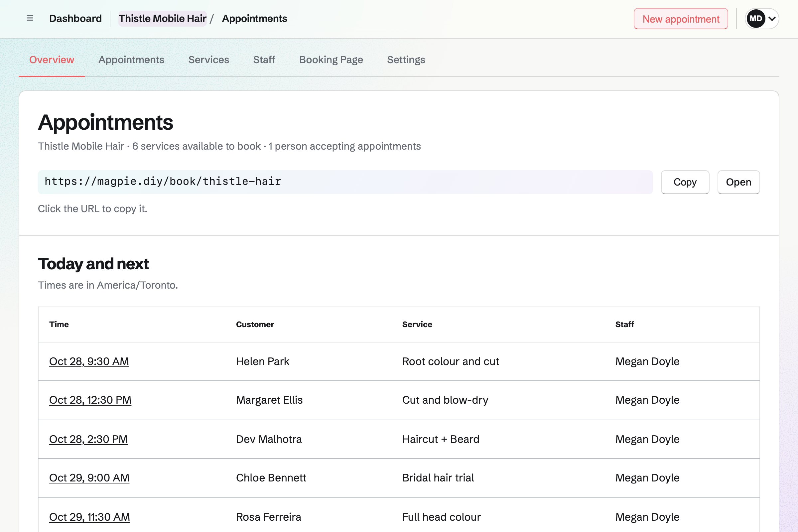Screen dimensions: 798x532
Task: Click the Full head colour service
Action: (442, 517)
